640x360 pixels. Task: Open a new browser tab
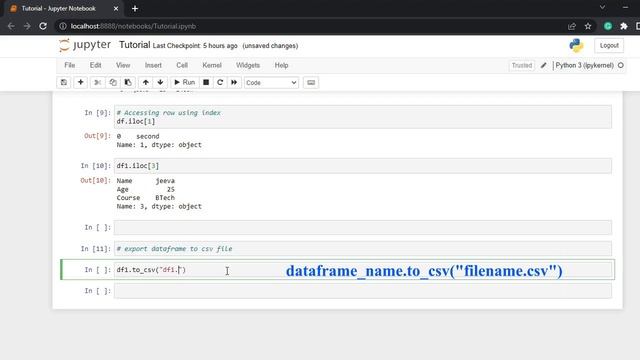click(x=135, y=9)
